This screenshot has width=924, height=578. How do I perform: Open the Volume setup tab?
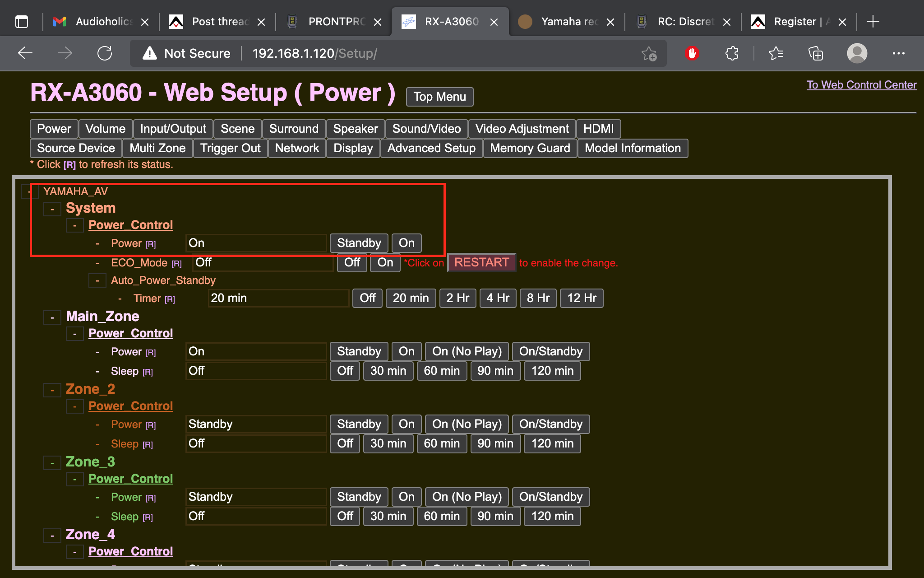click(x=106, y=129)
